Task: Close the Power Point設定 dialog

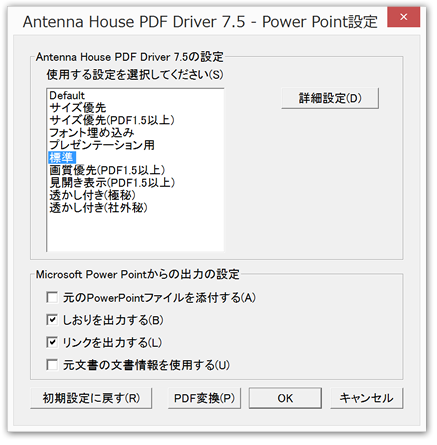Action: (403, 17)
